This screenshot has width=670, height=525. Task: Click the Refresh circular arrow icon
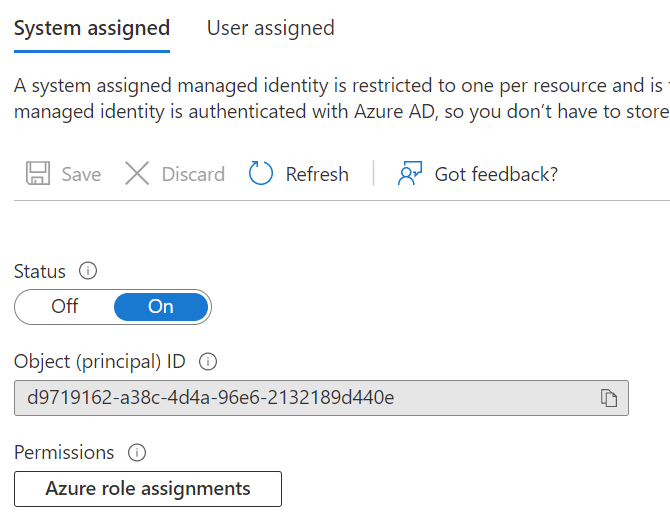click(x=261, y=174)
